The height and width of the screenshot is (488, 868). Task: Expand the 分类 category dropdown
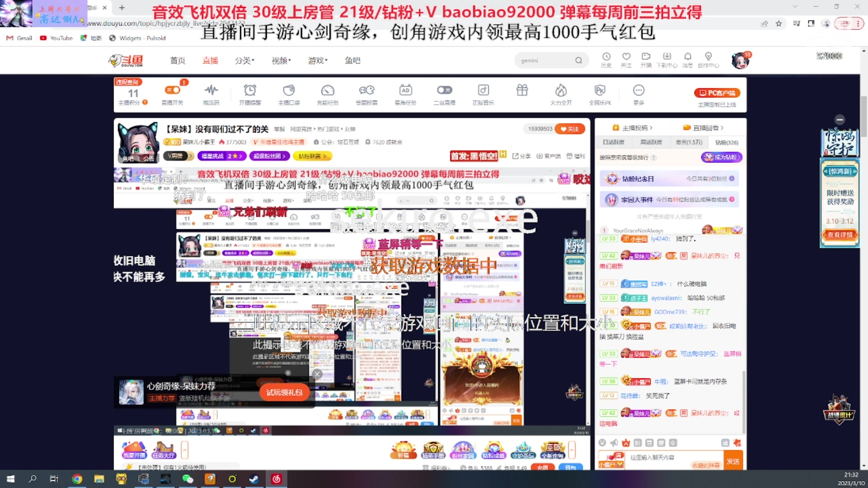pyautogui.click(x=245, y=60)
